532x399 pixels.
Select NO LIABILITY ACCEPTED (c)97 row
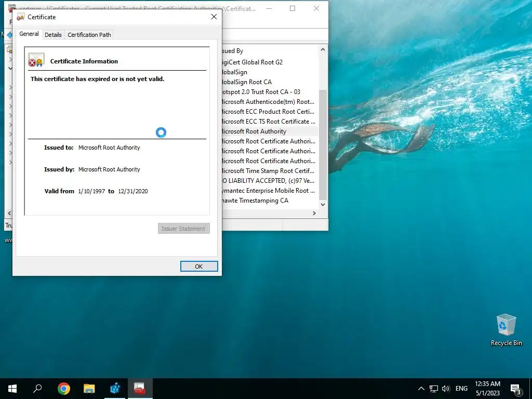[270, 180]
